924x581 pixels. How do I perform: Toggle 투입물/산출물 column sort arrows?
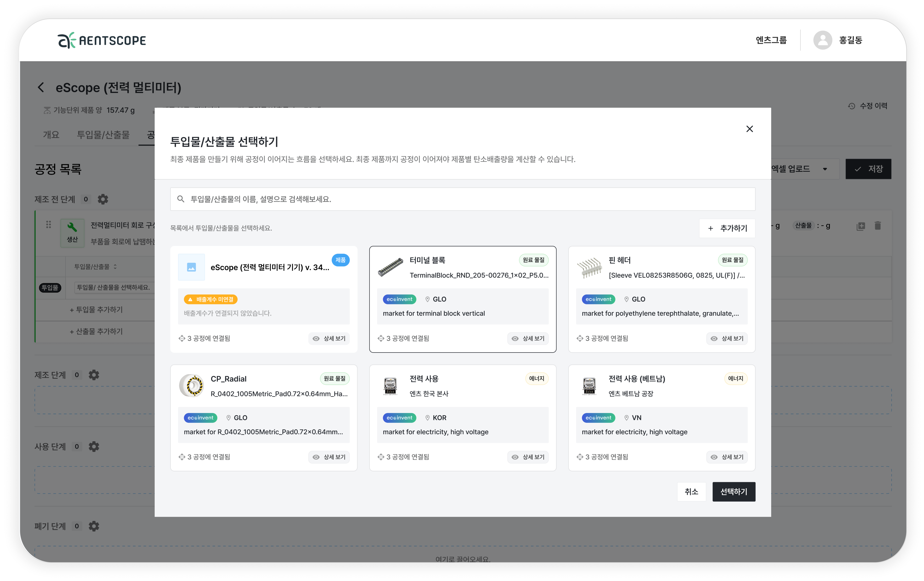click(115, 267)
